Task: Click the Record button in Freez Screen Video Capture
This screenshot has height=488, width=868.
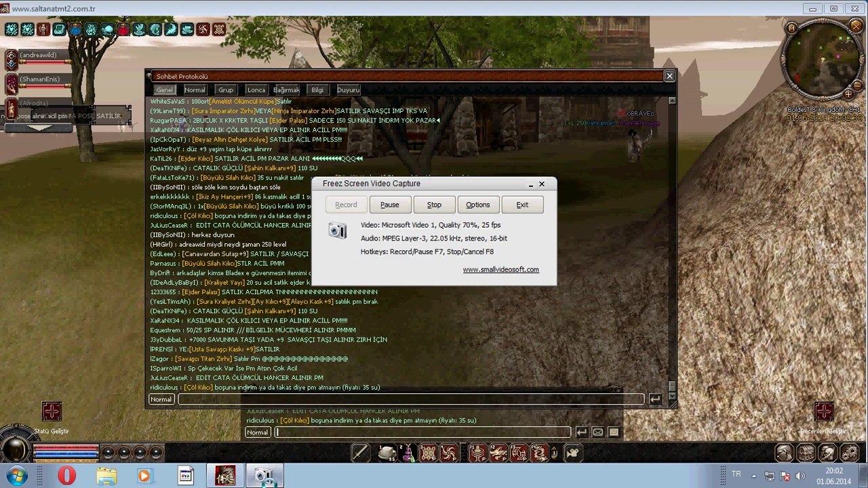Action: [x=346, y=205]
